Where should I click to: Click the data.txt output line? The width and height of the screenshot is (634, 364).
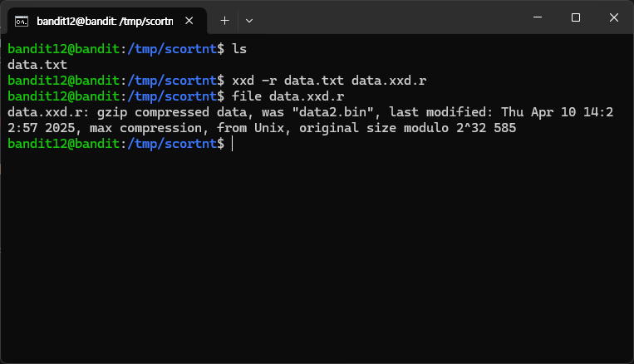[x=37, y=65]
